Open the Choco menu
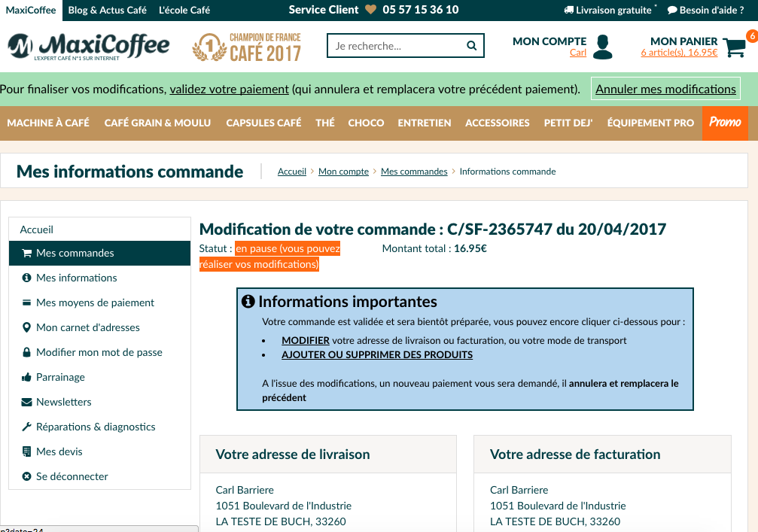 366,123
